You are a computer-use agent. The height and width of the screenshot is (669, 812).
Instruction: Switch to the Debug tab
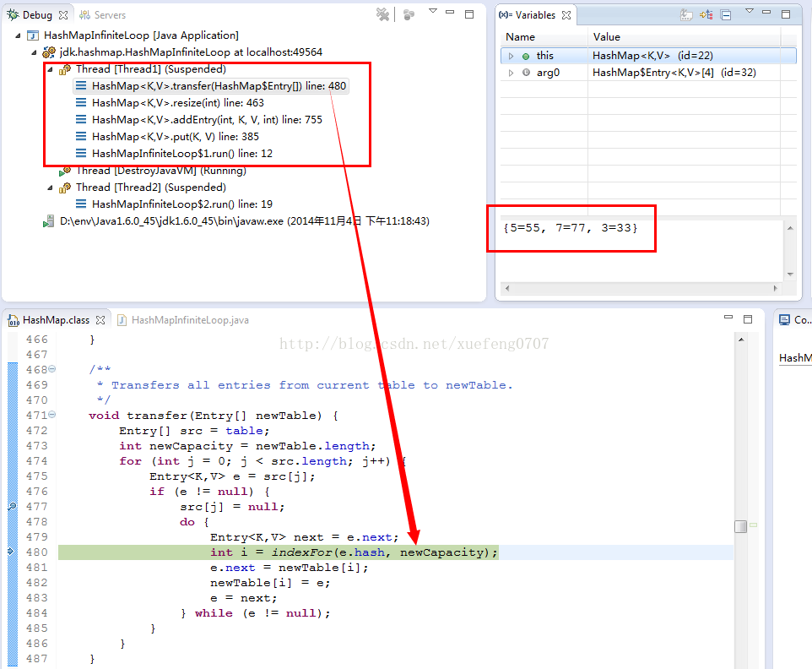click(x=37, y=15)
